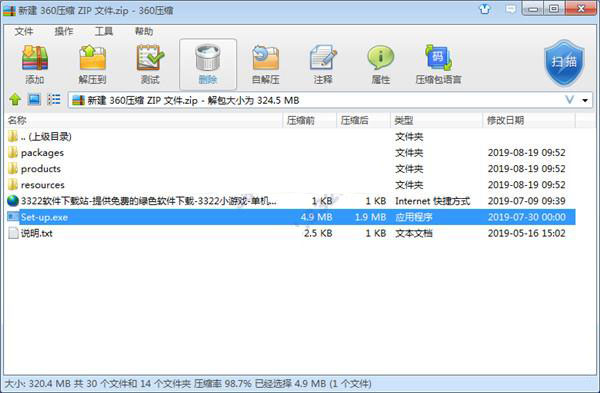600x393 pixels.
Task: Click the 删除 (Delete) trash bin icon
Action: (x=208, y=58)
